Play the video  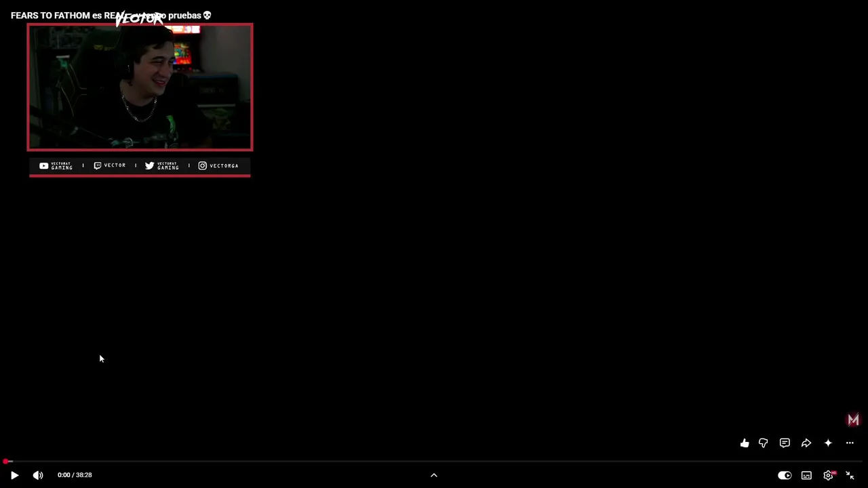(x=14, y=475)
